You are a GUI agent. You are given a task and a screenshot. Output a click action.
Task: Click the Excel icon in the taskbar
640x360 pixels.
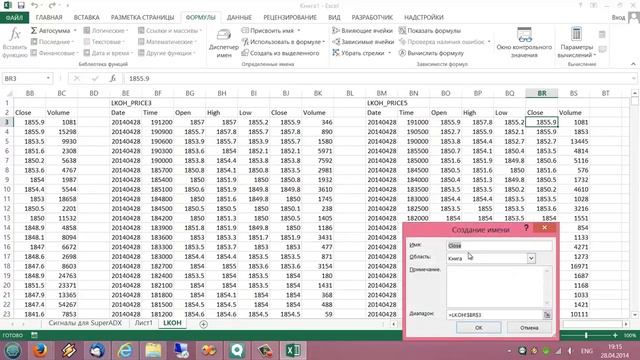click(x=293, y=351)
